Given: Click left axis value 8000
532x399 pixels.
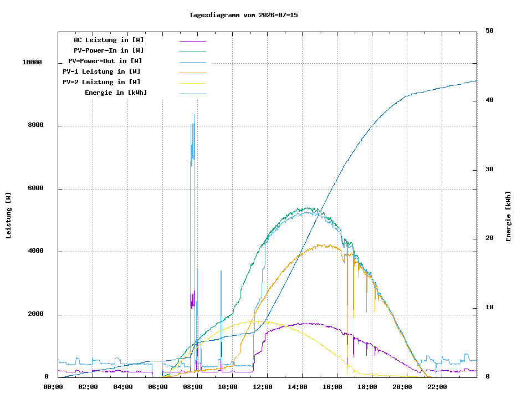Looking at the screenshot, I should [x=35, y=125].
